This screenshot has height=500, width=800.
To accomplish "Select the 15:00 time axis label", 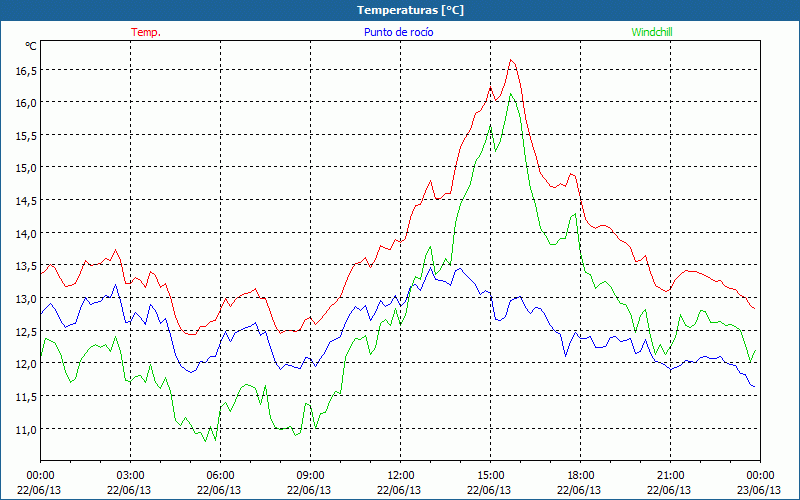I will coord(490,475).
